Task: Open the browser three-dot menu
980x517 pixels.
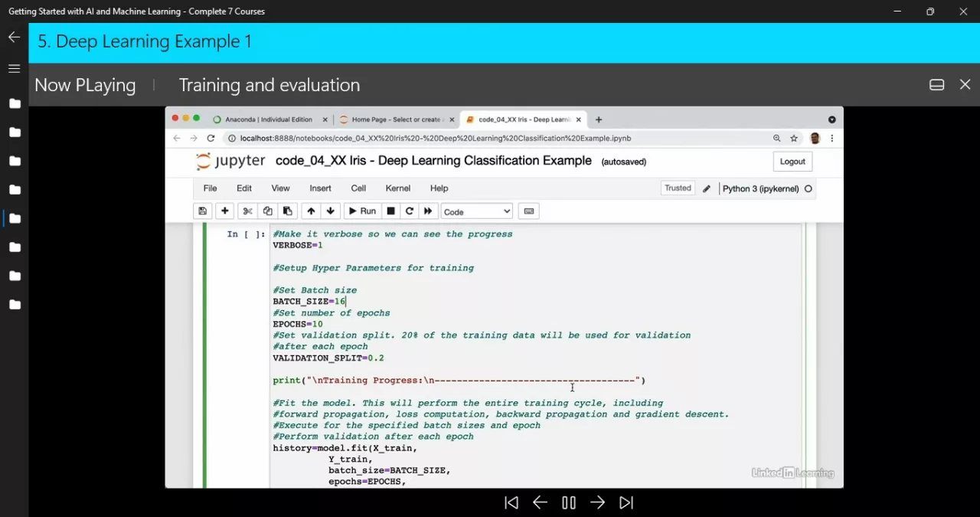Action: (x=831, y=139)
